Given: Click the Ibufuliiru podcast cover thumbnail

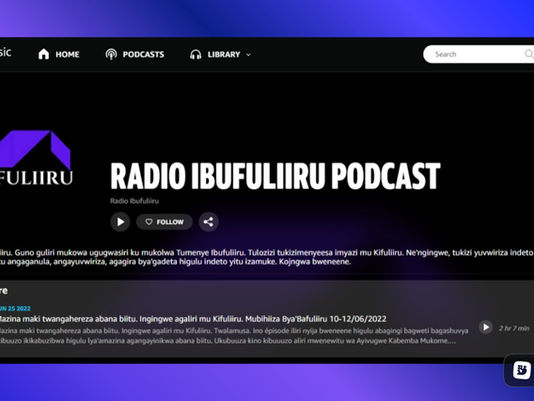Looking at the screenshot, I should pyautogui.click(x=36, y=158).
